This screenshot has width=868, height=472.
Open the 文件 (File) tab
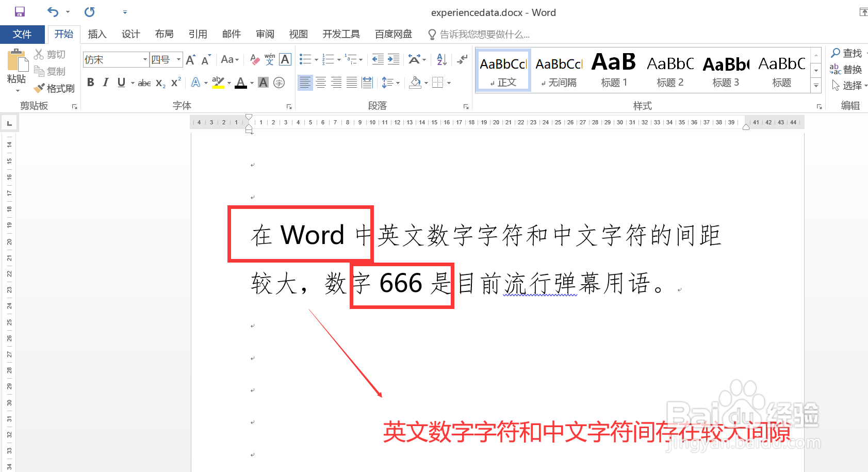pos(22,34)
